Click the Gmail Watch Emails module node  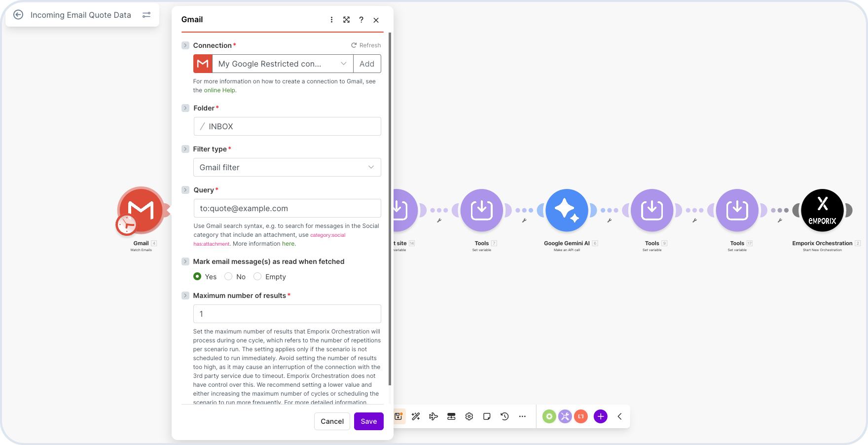(x=141, y=210)
